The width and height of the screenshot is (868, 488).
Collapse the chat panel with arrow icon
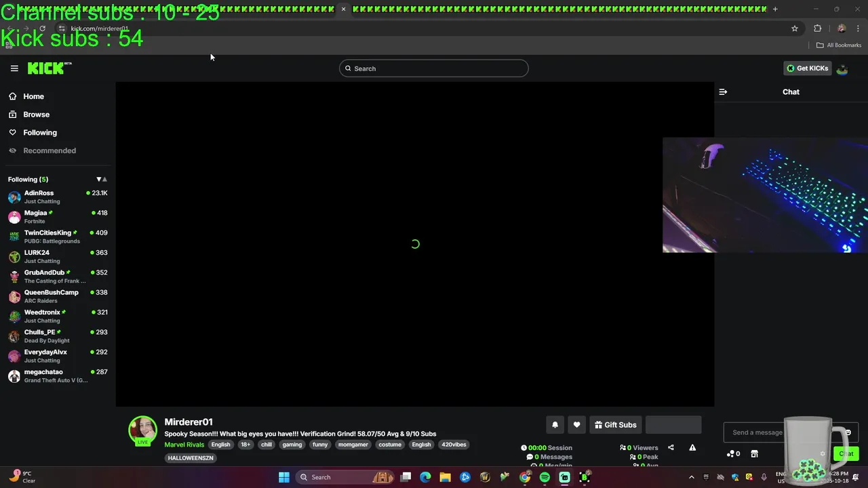723,91
